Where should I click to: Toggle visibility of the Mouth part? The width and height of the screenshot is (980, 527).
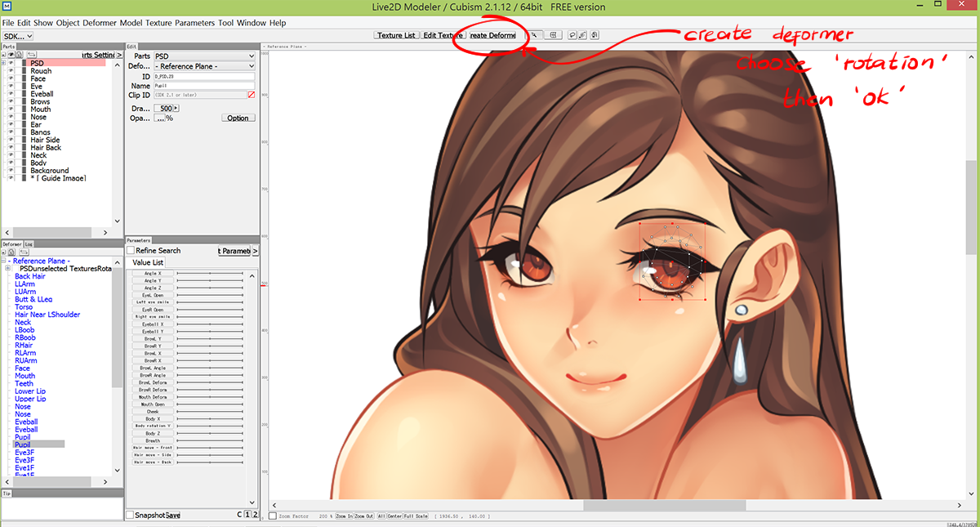[11, 109]
